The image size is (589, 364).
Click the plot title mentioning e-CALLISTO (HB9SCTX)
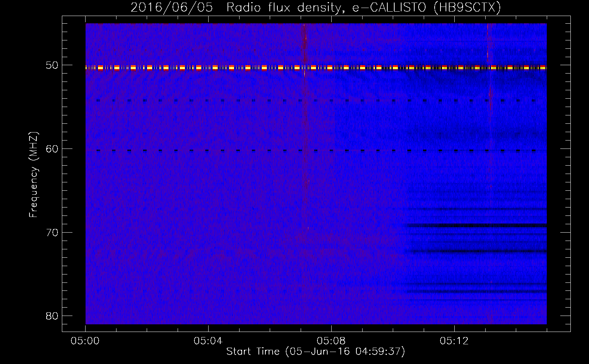(316, 7)
